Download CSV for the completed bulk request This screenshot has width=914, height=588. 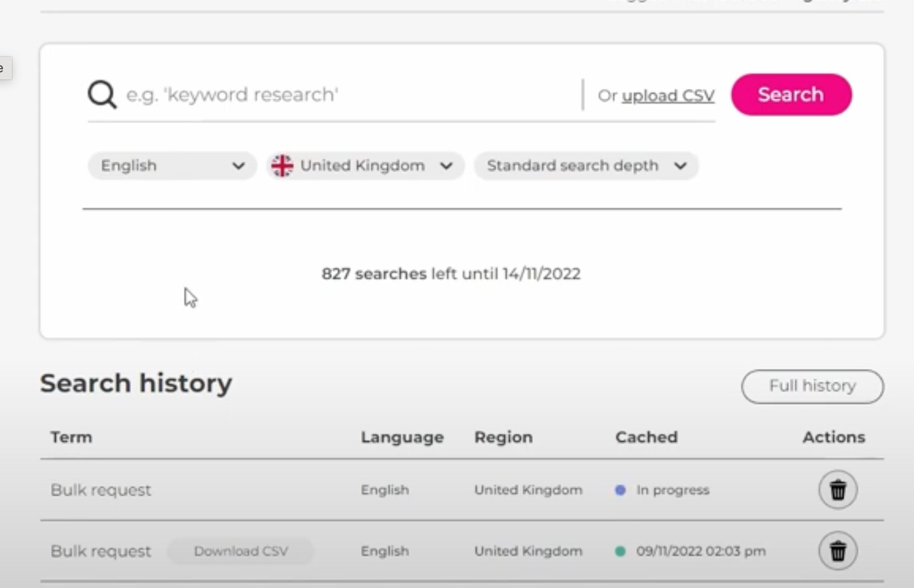[241, 551]
